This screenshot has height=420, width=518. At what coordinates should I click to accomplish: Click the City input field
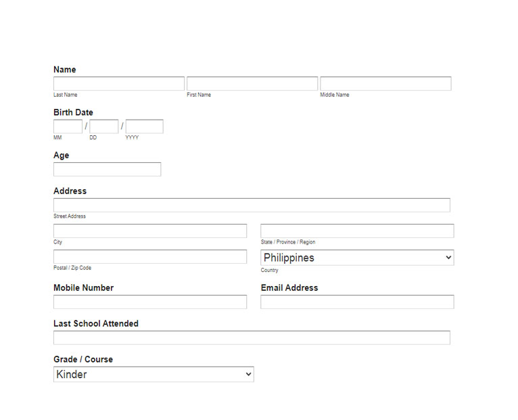click(150, 231)
